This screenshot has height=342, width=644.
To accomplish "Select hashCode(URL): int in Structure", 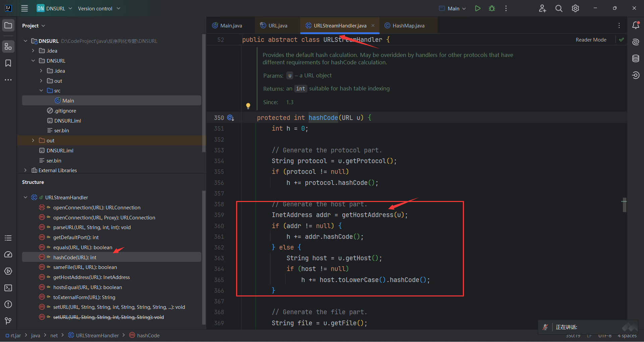I will coord(111,257).
